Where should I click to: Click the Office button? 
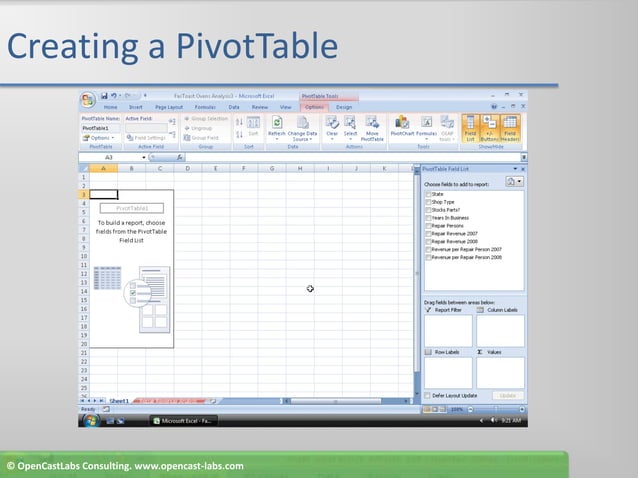[x=88, y=100]
